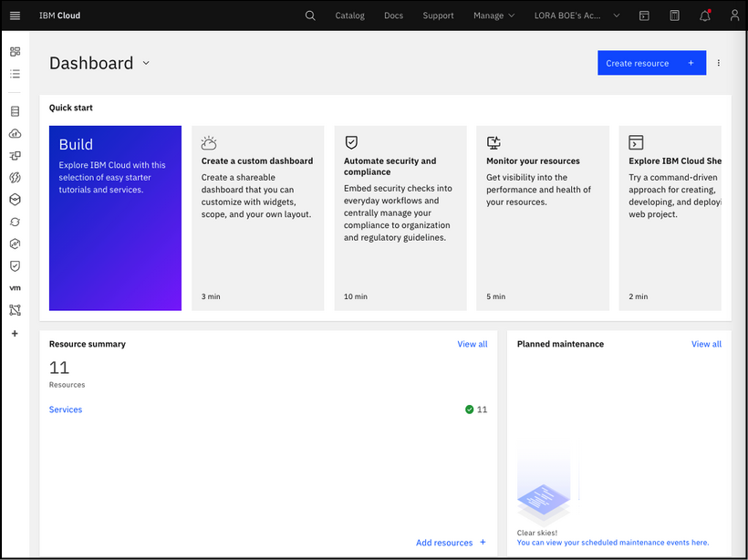The height and width of the screenshot is (560, 748).
Task: Open the Dashboard name dropdown chevron
Action: tap(145, 64)
